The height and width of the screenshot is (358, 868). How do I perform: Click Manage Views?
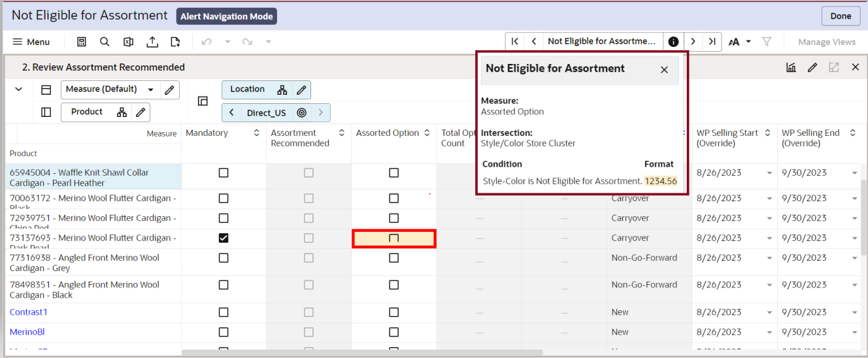[827, 42]
